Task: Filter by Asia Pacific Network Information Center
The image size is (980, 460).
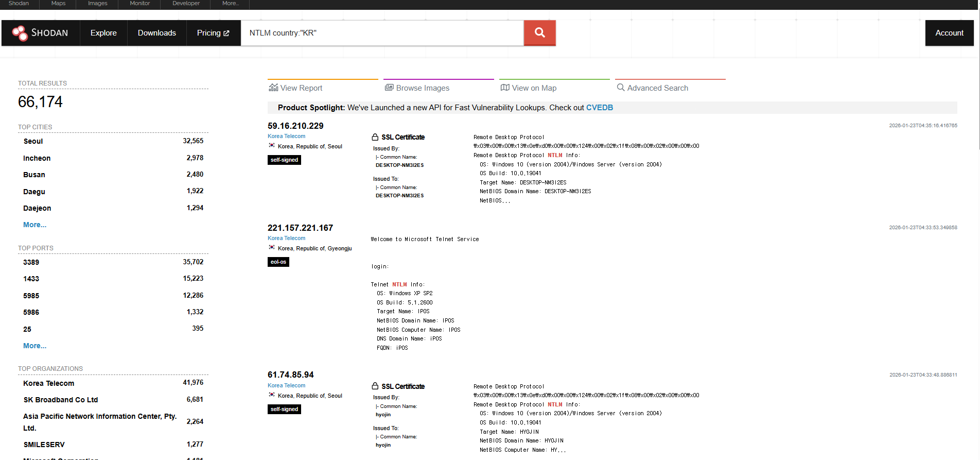Action: coord(100,422)
